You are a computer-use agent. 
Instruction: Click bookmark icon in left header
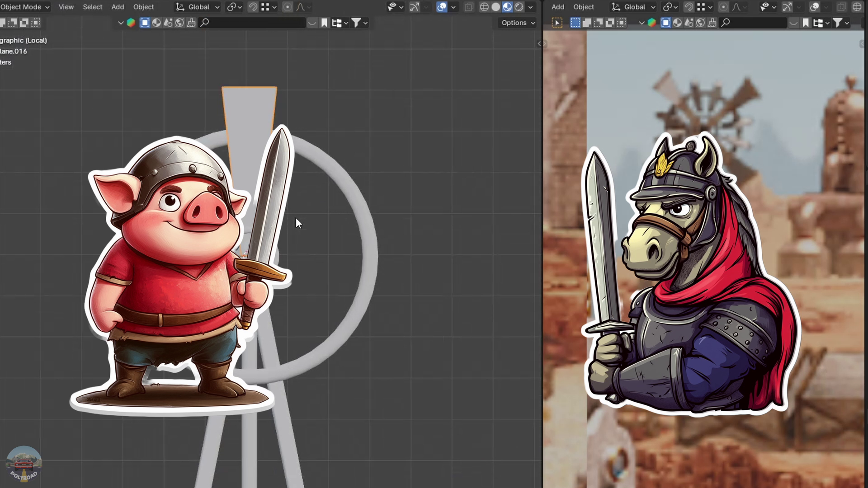(x=324, y=23)
